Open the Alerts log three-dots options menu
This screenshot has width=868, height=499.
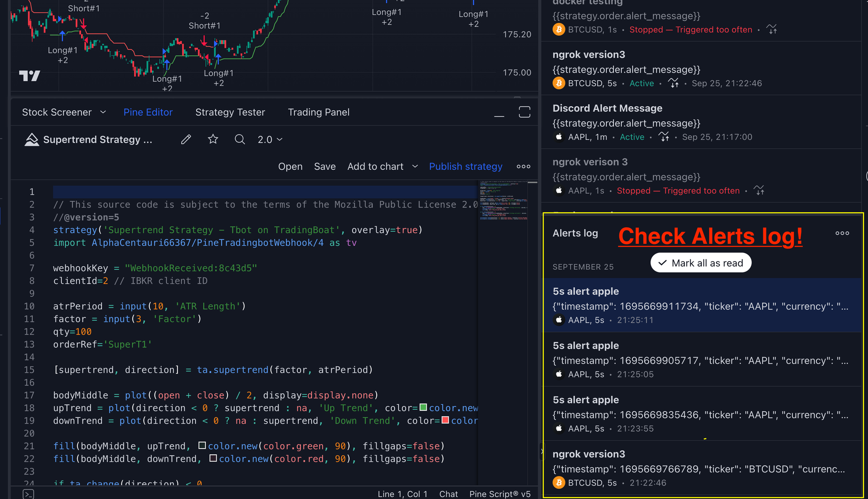(842, 233)
